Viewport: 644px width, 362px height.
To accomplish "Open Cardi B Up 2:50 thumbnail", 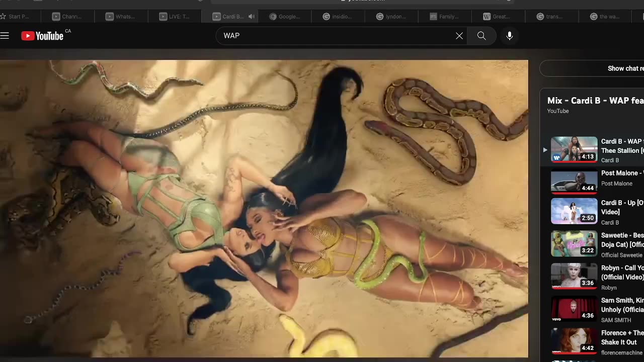I will coord(574,211).
